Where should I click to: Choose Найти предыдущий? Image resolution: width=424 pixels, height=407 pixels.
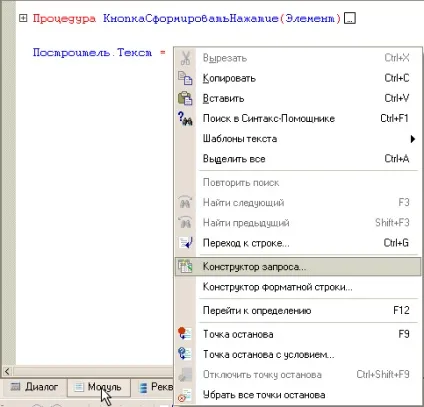[x=298, y=223]
